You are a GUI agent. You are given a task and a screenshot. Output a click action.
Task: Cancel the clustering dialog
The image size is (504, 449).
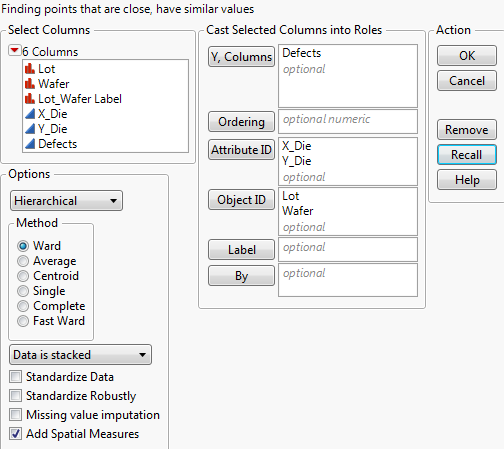click(x=467, y=81)
